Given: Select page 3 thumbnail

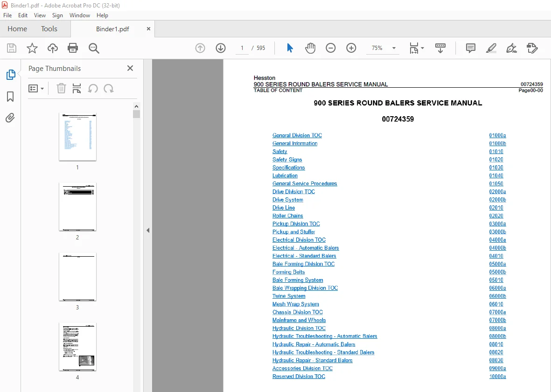Looking at the screenshot, I should tap(77, 277).
